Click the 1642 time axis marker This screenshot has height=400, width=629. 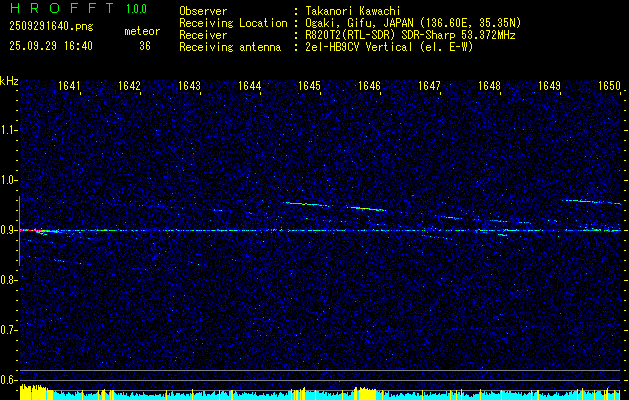coord(130,85)
